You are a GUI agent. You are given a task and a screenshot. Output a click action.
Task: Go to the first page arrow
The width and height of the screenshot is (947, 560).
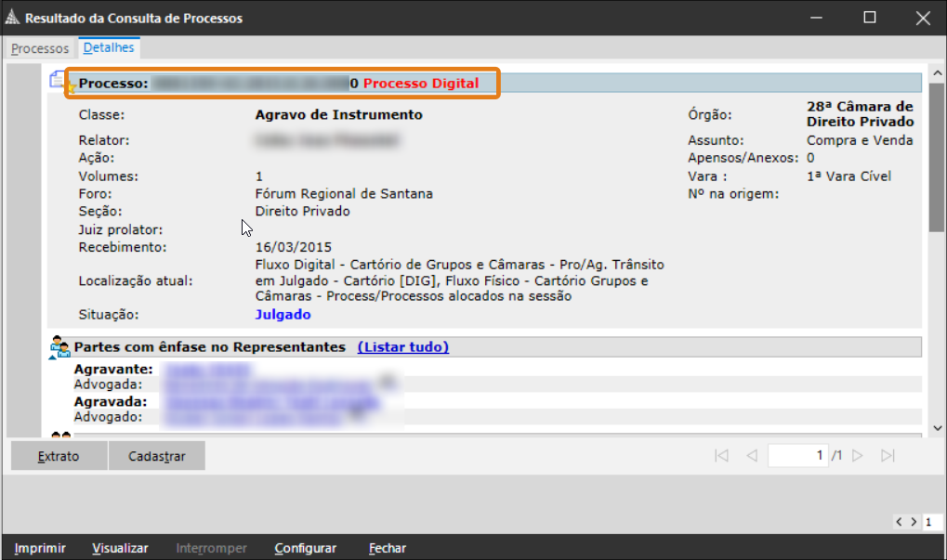coord(721,456)
